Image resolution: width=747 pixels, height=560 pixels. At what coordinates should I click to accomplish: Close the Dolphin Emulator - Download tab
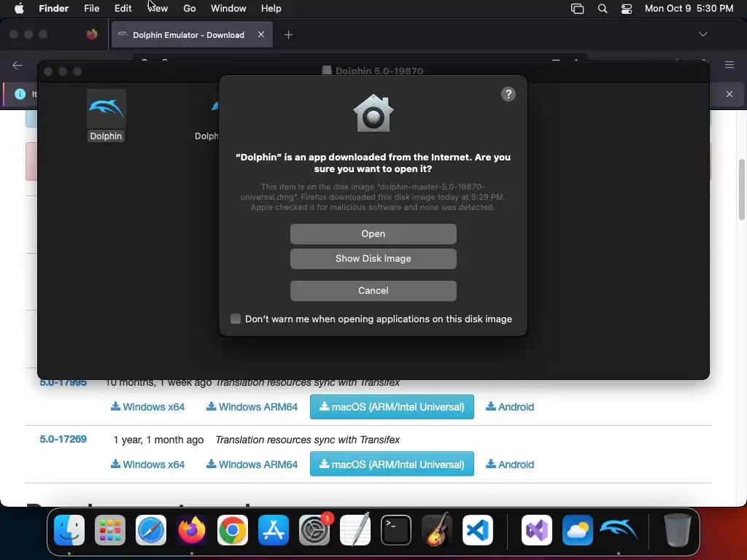tap(261, 34)
